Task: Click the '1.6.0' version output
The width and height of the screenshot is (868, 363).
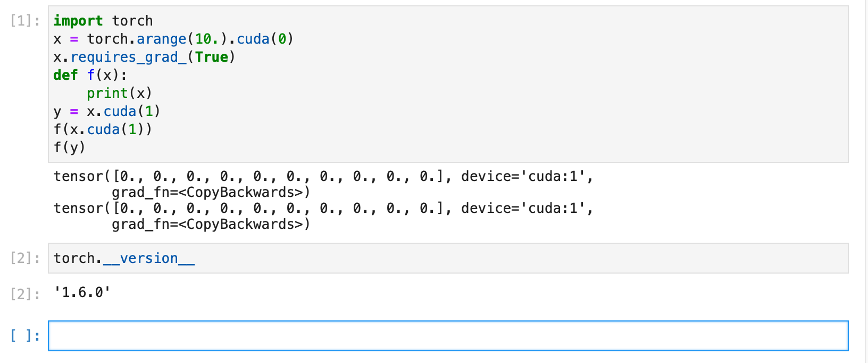Action: pos(82,292)
